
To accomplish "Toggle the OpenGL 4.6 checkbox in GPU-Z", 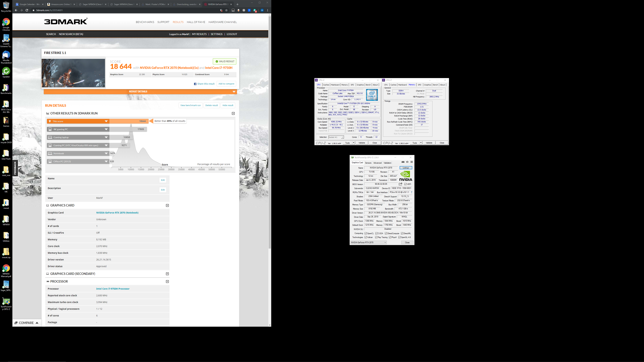I will [x=399, y=237].
